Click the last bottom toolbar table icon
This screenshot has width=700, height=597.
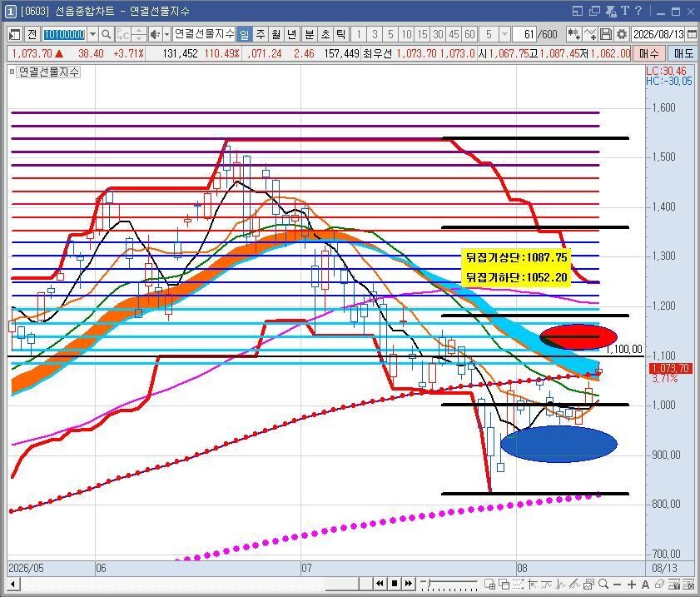click(x=688, y=584)
